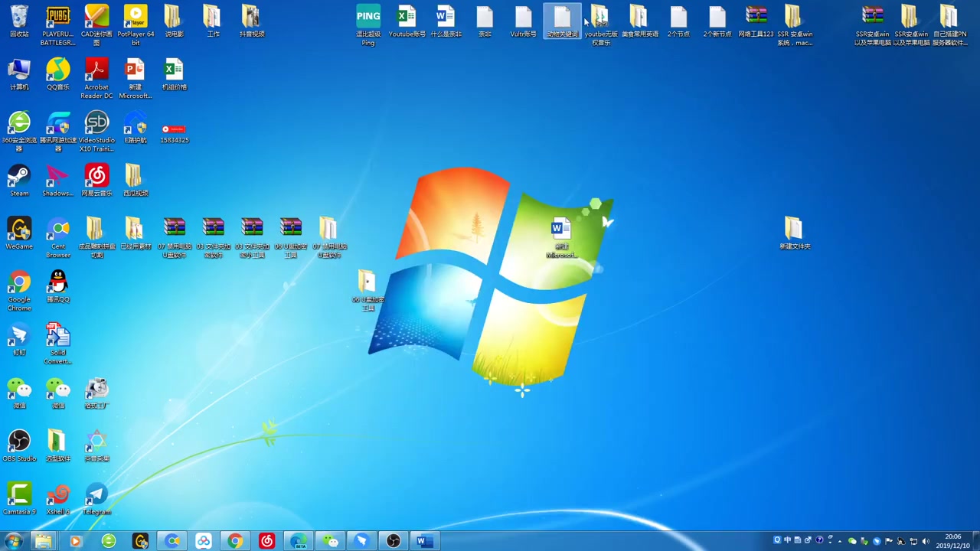Open the volume control in system tray

(926, 541)
